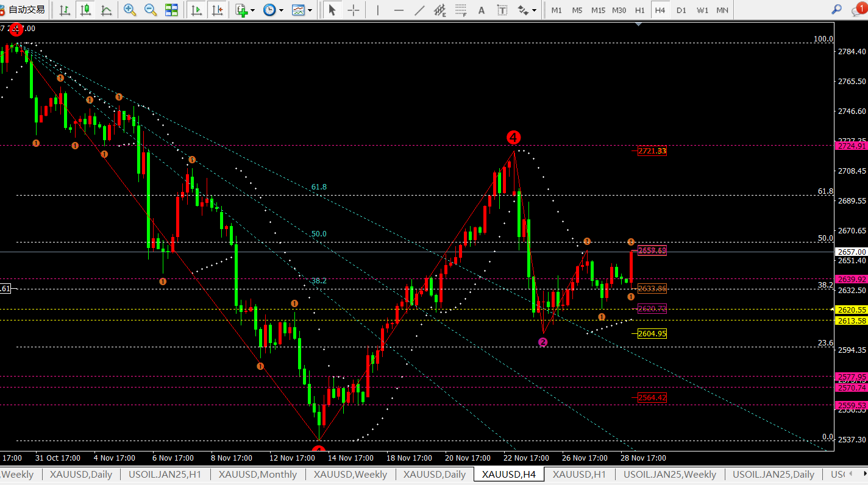Switch chart to line chart style
The image size is (868, 485).
(x=106, y=10)
